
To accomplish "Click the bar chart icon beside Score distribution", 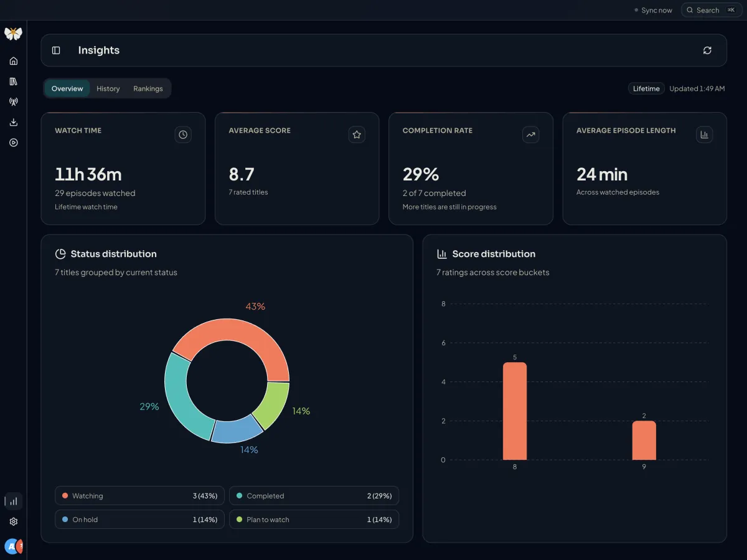I will 442,254.
